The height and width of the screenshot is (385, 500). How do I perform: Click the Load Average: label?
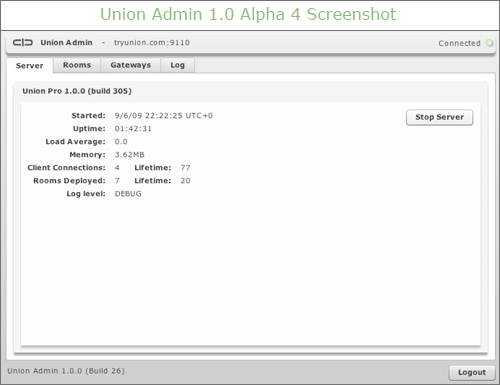pyautogui.click(x=75, y=142)
